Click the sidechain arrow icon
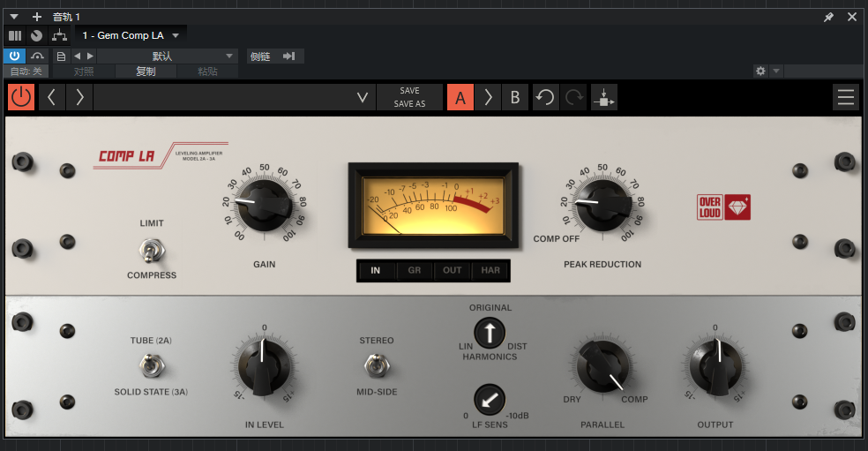868x451 pixels. [288, 56]
